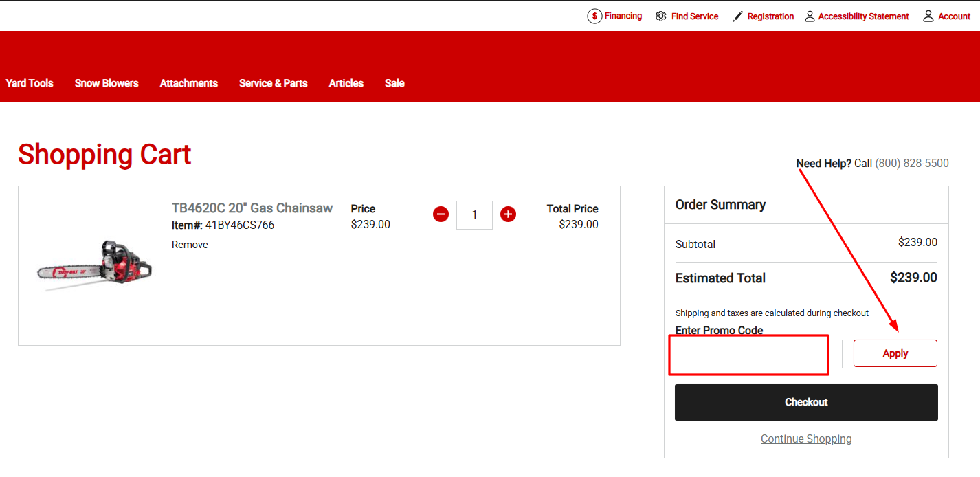Screen dimensions: 980x477
Task: Open Find Service via the gear icon
Action: pos(660,15)
